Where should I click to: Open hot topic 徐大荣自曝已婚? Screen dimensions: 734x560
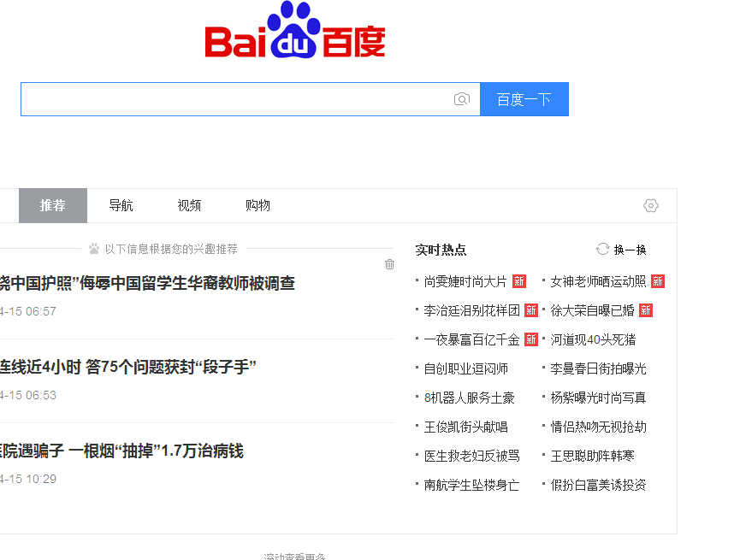pyautogui.click(x=593, y=310)
